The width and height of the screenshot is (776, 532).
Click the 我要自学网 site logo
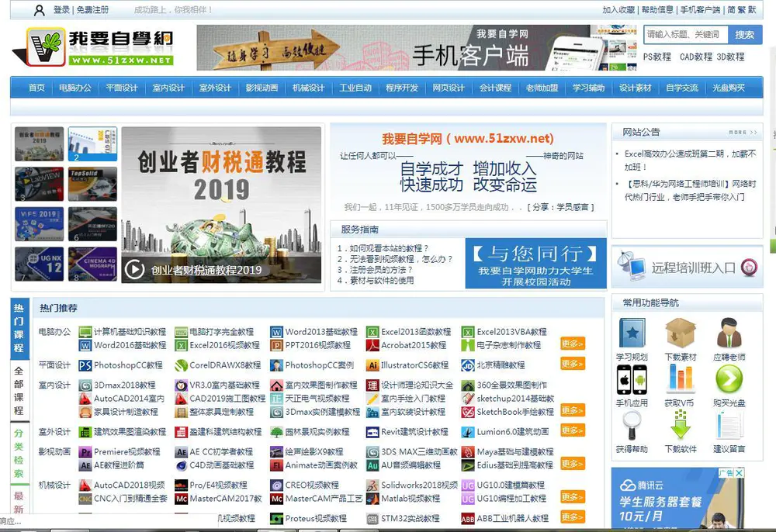pyautogui.click(x=93, y=47)
